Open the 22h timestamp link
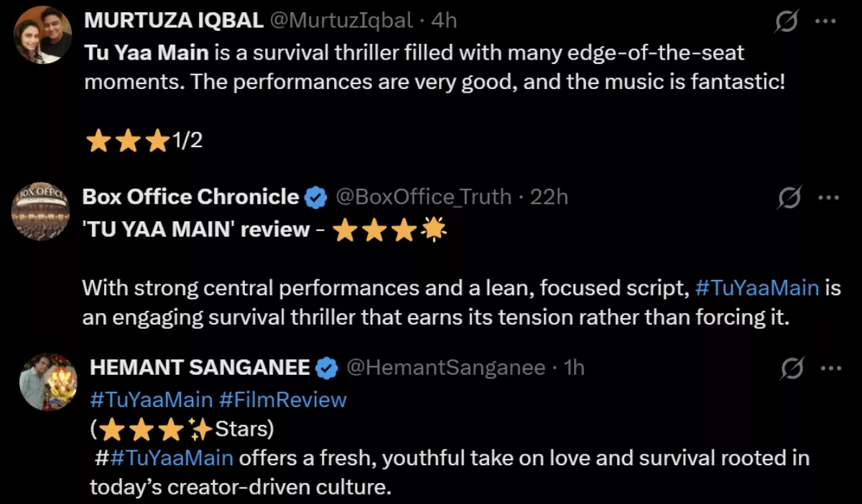Viewport: 862px width, 504px height. click(549, 196)
